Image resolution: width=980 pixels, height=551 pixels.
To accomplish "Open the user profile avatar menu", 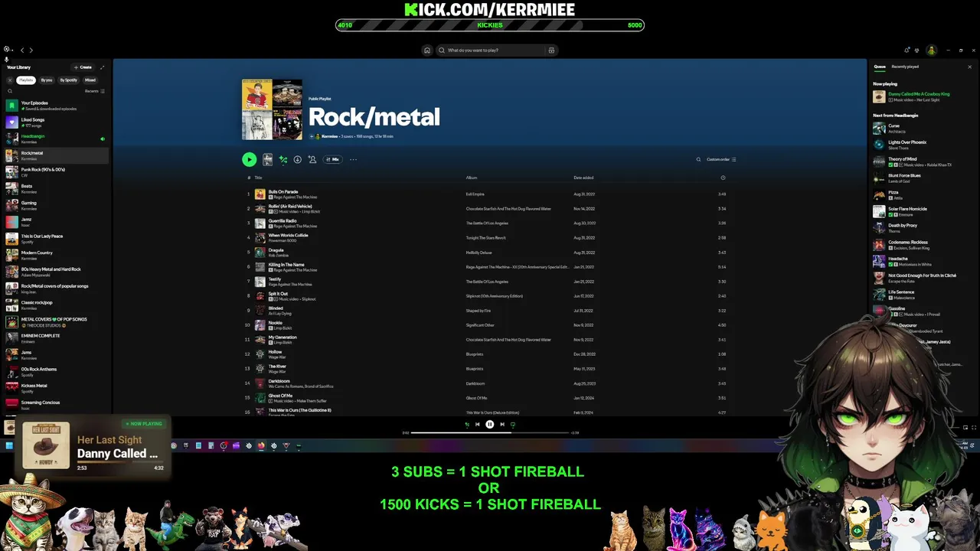I will pos(931,51).
